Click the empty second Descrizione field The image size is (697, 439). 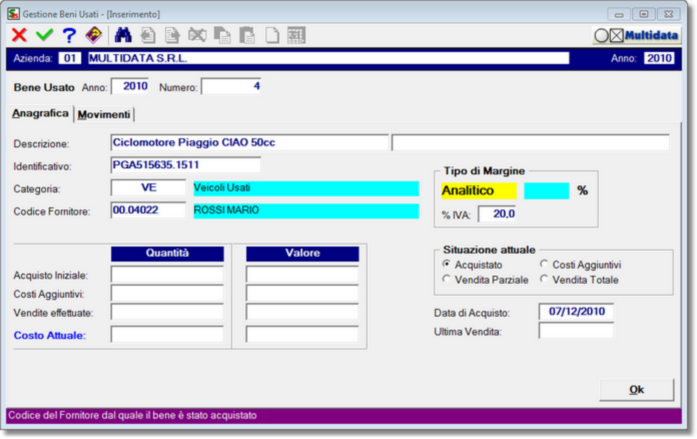click(530, 143)
